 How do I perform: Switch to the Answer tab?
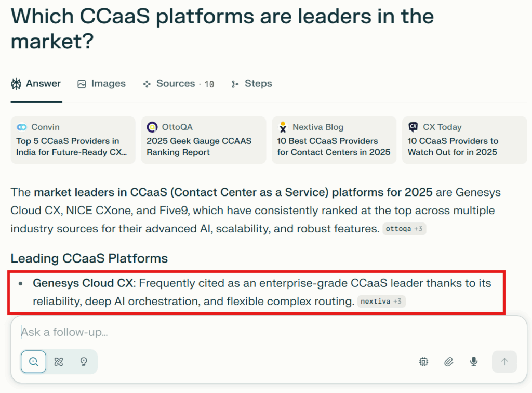coord(36,84)
